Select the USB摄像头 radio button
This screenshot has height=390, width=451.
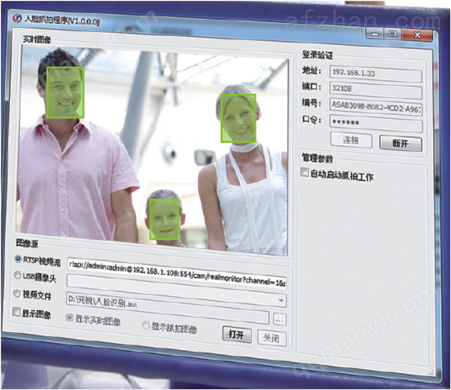click(17, 275)
